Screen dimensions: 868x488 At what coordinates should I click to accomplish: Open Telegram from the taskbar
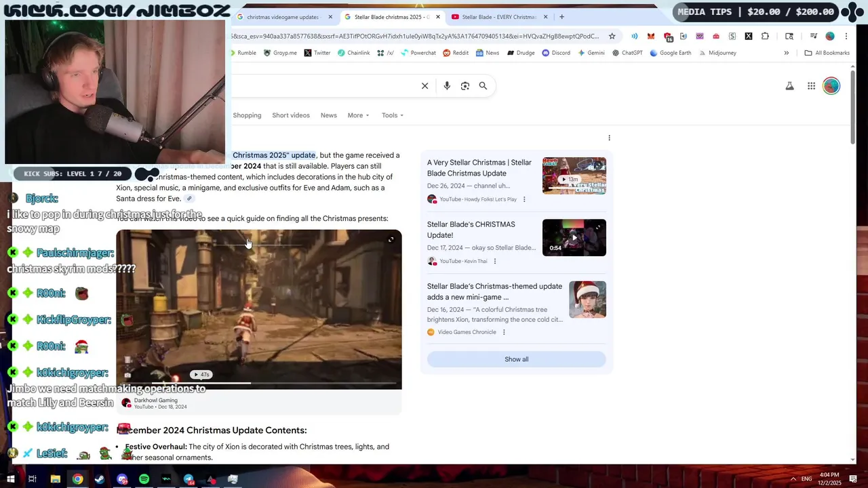coord(189,479)
